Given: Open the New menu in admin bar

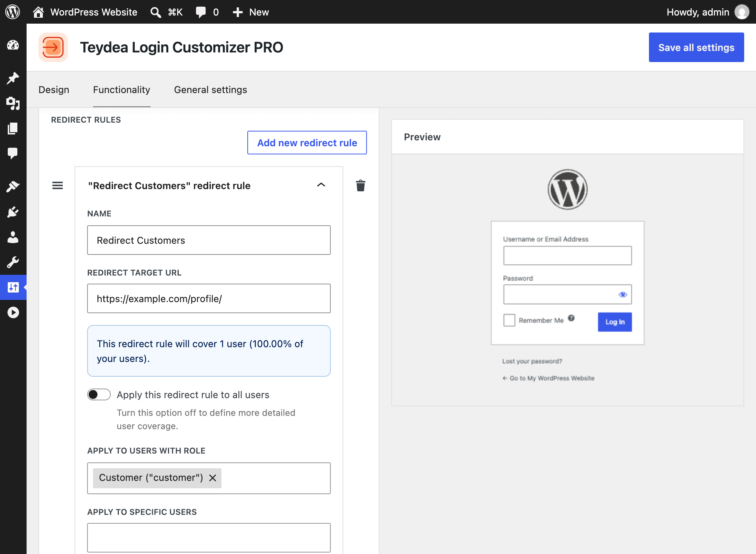Looking at the screenshot, I should pyautogui.click(x=251, y=12).
